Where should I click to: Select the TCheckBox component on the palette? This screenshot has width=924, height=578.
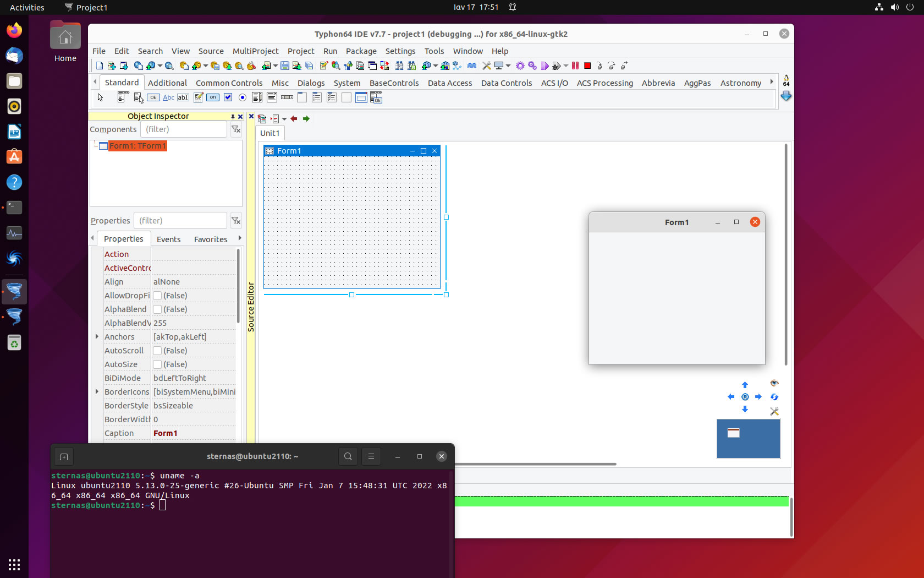point(228,97)
